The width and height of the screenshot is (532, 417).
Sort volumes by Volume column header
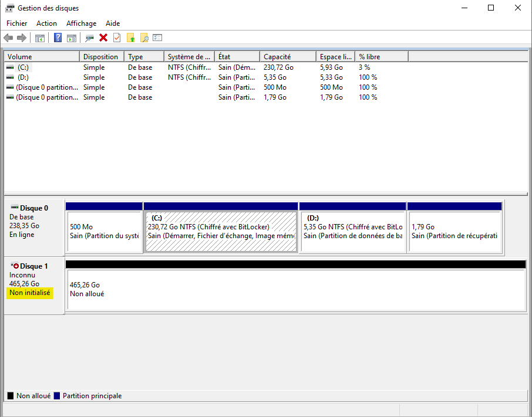click(41, 57)
